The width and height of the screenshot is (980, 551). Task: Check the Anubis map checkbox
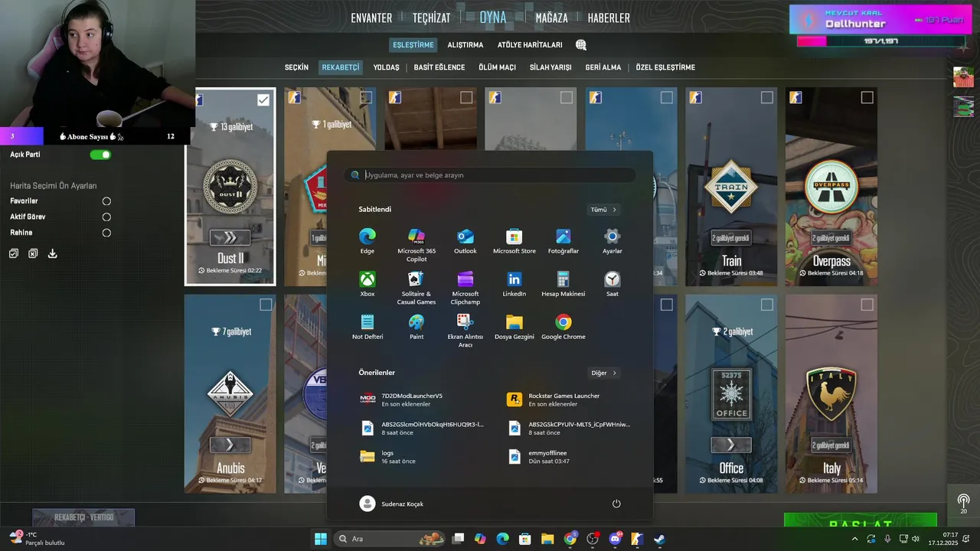pyautogui.click(x=266, y=305)
